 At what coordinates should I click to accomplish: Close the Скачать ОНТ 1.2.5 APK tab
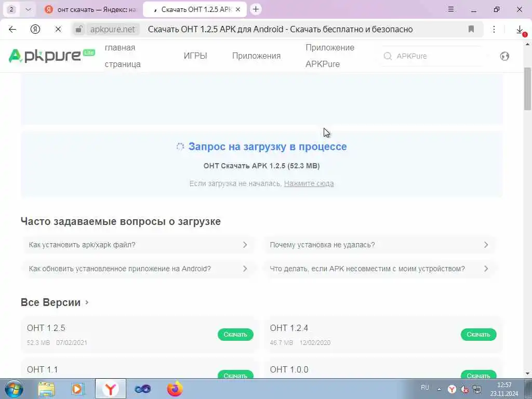point(238,9)
